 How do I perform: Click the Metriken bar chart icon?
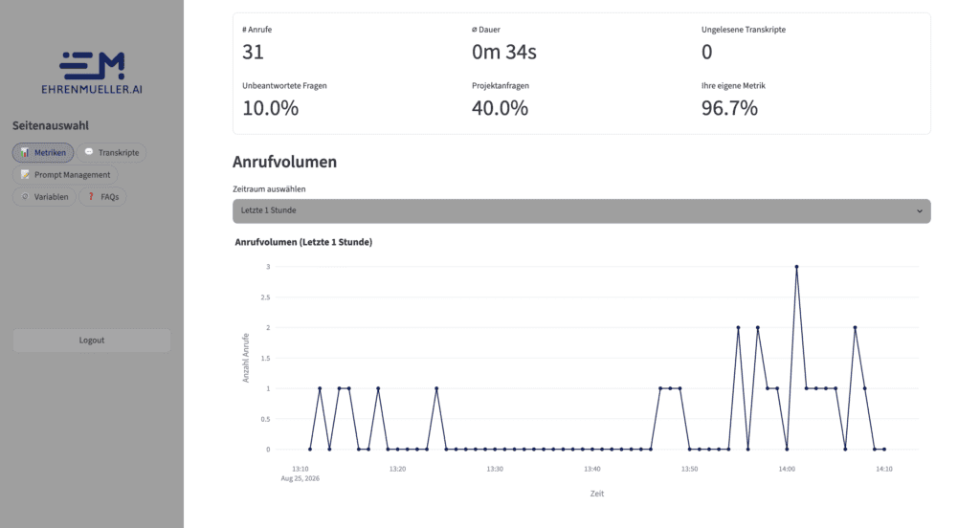[25, 152]
